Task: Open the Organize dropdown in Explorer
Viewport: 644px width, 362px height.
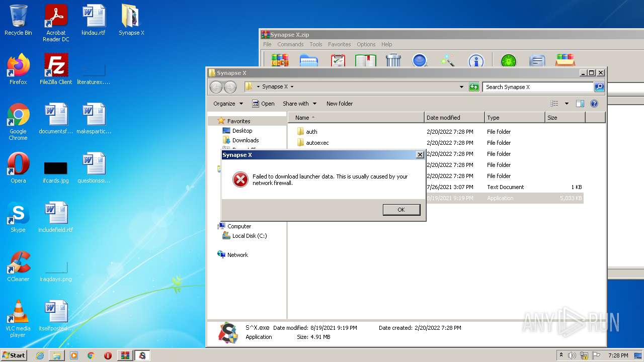Action: pyautogui.click(x=228, y=104)
